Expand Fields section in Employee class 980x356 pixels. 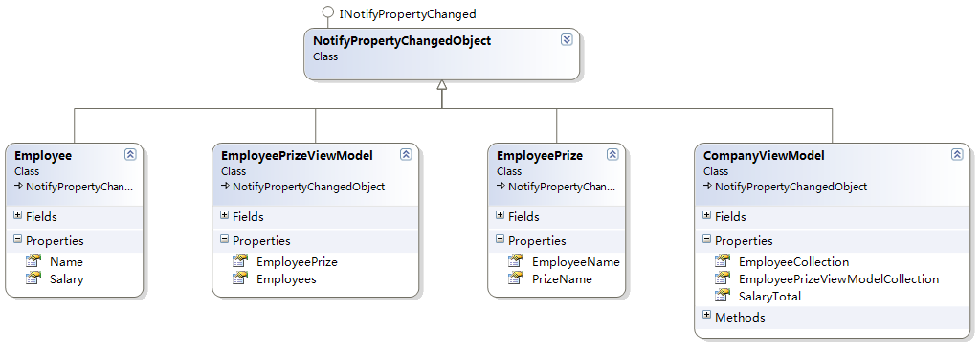(17, 215)
